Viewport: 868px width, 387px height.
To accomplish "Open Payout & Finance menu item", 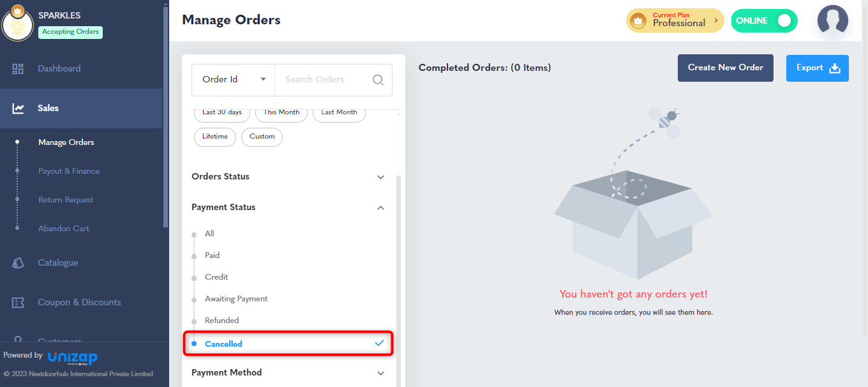I will pyautogui.click(x=69, y=171).
